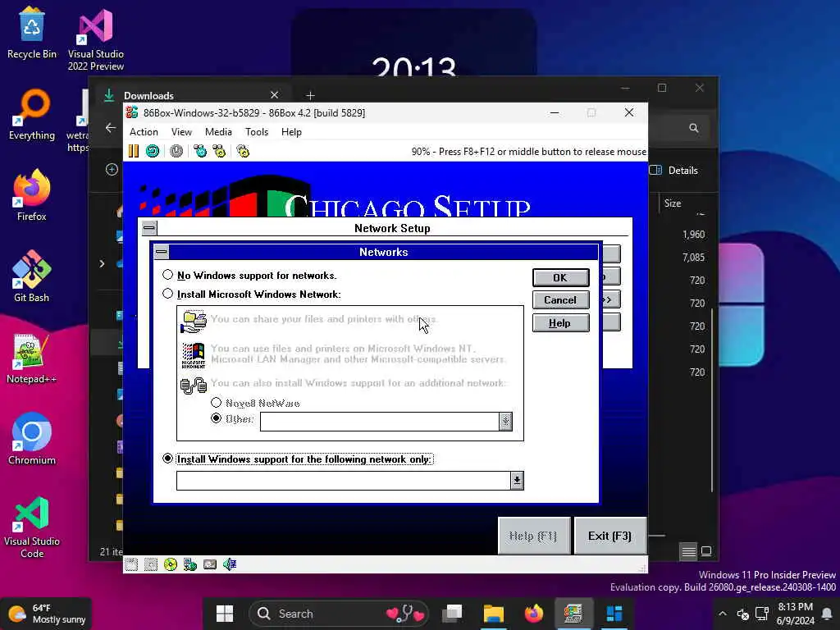Select the Novell NetWare radio button
Screen dimensions: 840x630
(x=216, y=402)
